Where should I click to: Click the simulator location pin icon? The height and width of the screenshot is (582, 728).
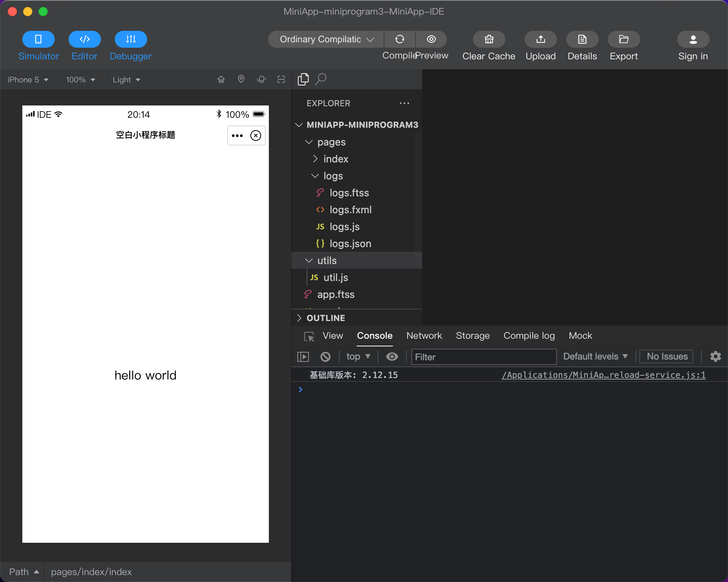pos(241,79)
